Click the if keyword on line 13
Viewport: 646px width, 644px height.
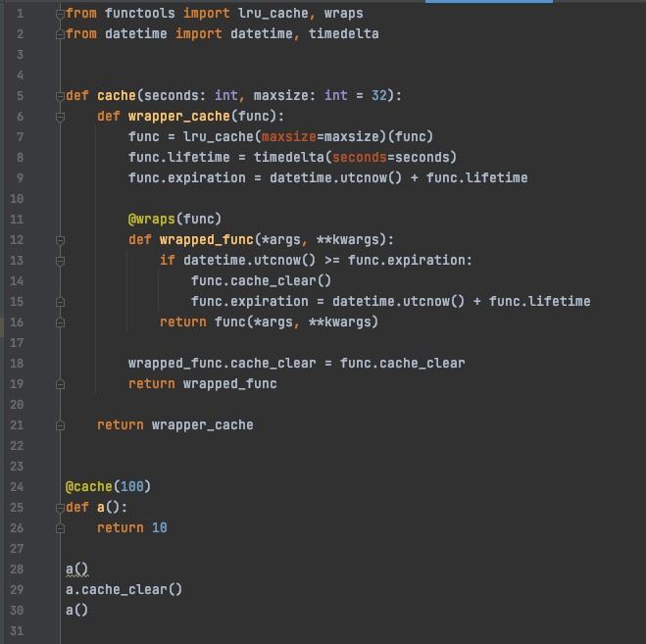click(x=168, y=261)
